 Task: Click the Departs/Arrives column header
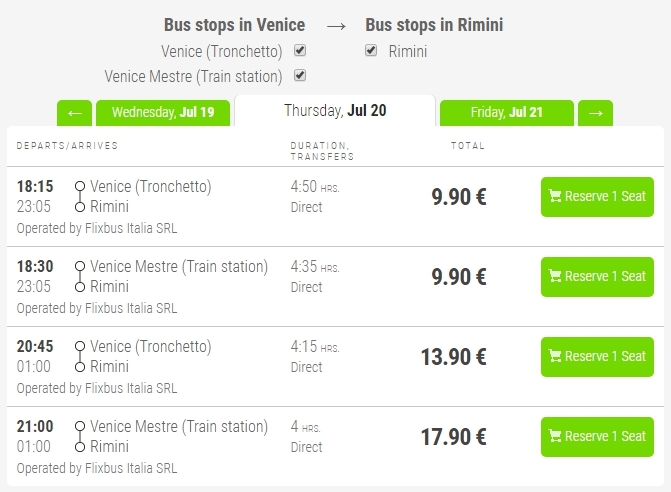pos(67,146)
